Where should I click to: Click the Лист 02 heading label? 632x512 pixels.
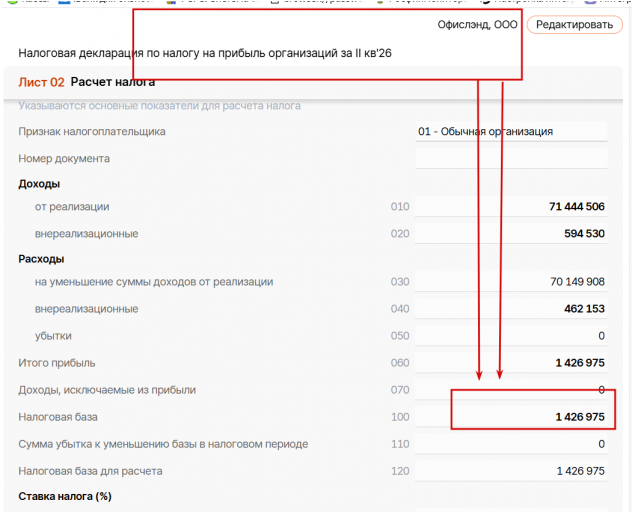[41, 82]
